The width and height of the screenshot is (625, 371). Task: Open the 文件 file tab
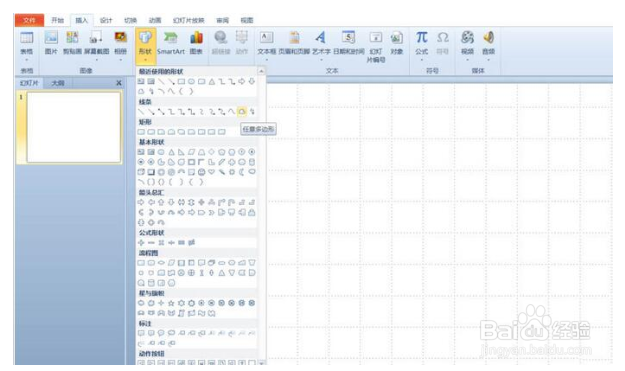29,20
